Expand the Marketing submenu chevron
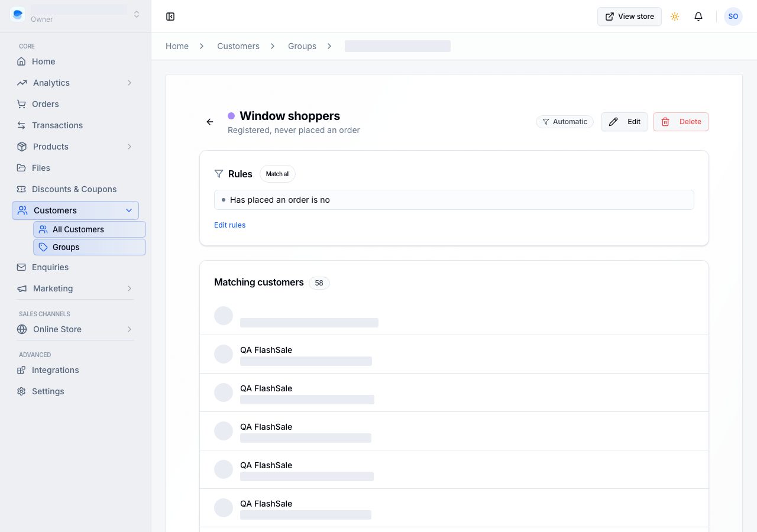Screen dimensions: 757x532 click(x=129, y=288)
